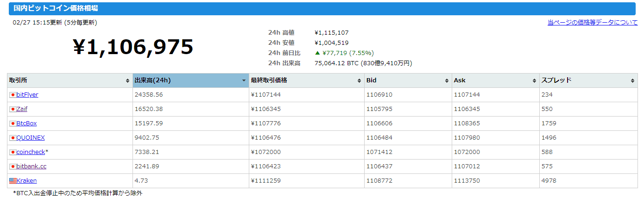
Task: Sort table by 最終取引価格 column header
Action: tap(307, 80)
